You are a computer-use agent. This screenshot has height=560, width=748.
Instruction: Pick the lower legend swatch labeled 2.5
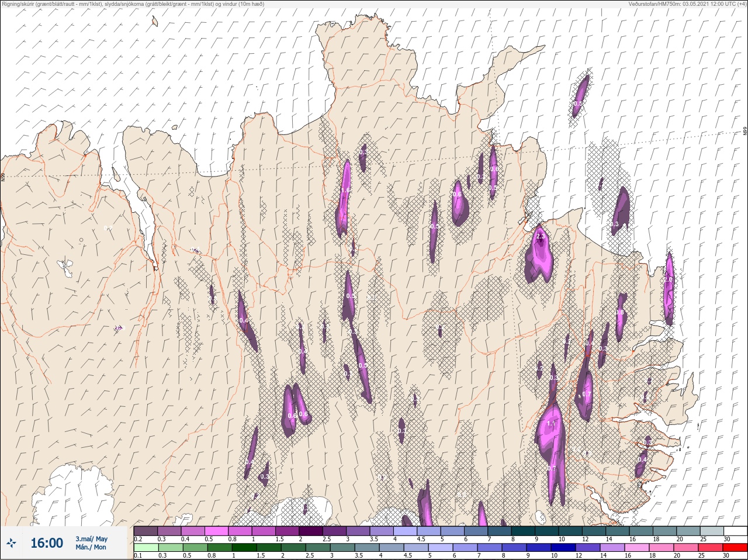click(x=318, y=548)
